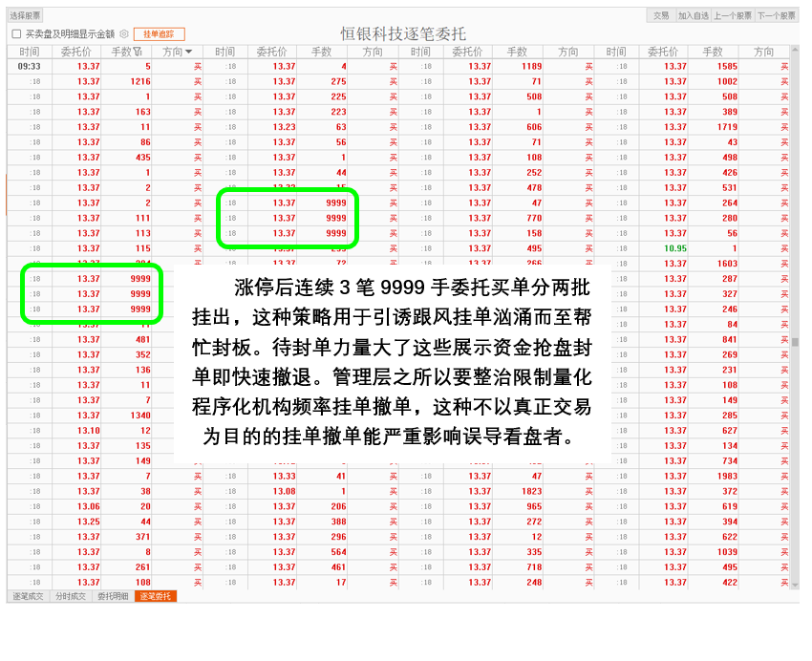The width and height of the screenshot is (812, 661).
Task: Click the 交易 button
Action: click(x=661, y=15)
